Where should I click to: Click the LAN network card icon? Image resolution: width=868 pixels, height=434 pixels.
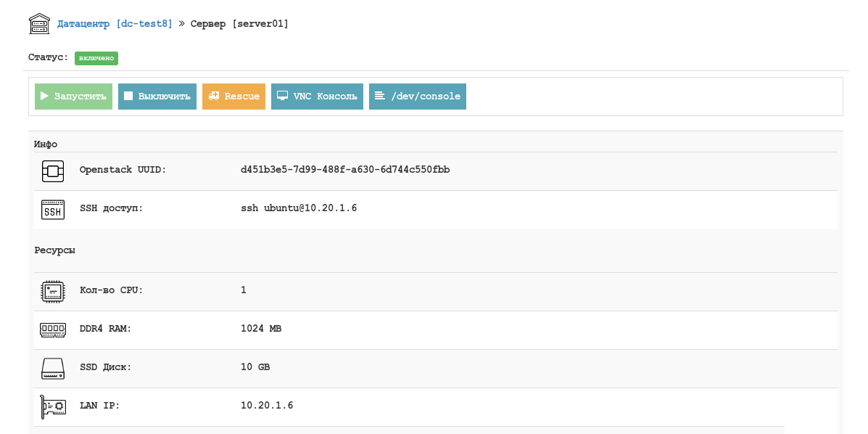pyautogui.click(x=52, y=406)
